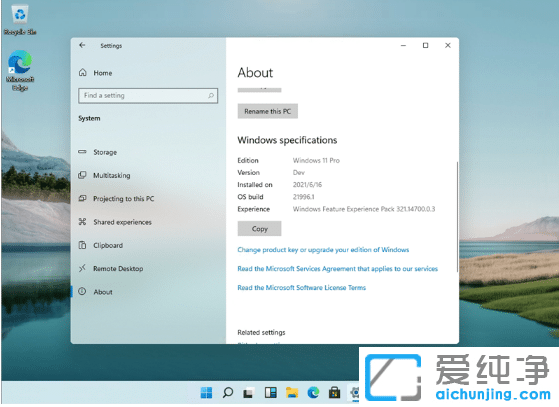Select the OS build value 21996.1
Viewport: 559px width, 407px height.
point(303,197)
